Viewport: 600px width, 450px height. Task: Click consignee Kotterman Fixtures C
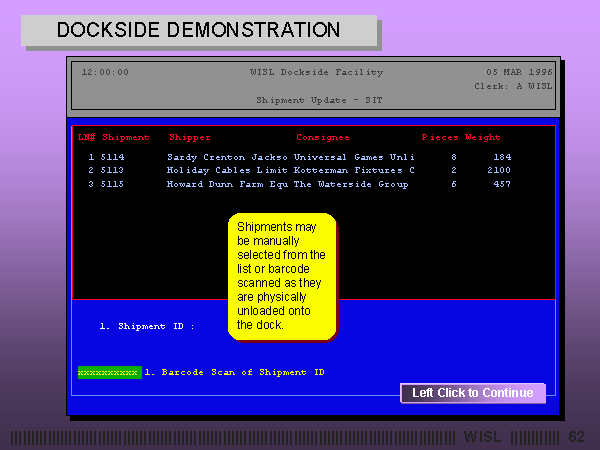coord(354,170)
